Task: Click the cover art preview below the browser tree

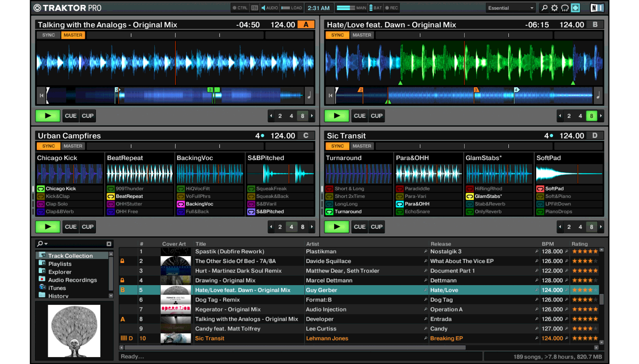Action: (74, 331)
